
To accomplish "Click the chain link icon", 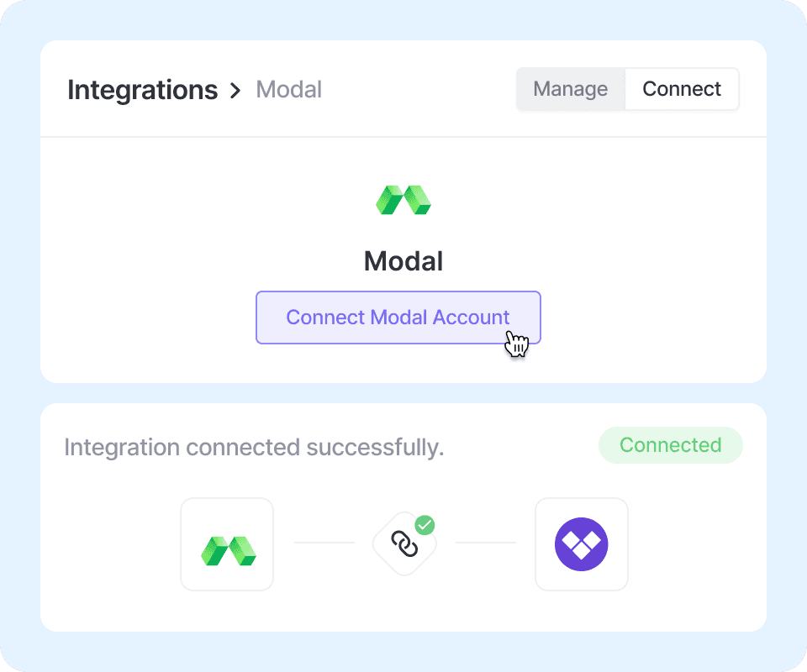I will pyautogui.click(x=404, y=544).
